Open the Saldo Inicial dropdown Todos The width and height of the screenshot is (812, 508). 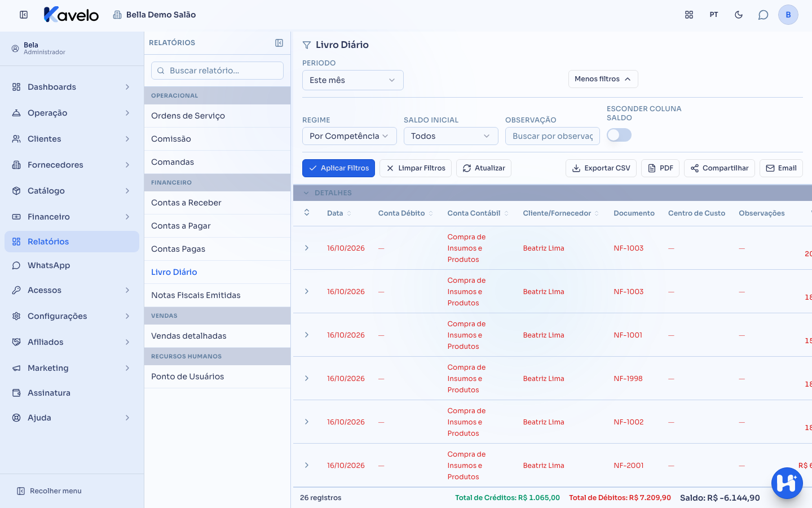[451, 136]
